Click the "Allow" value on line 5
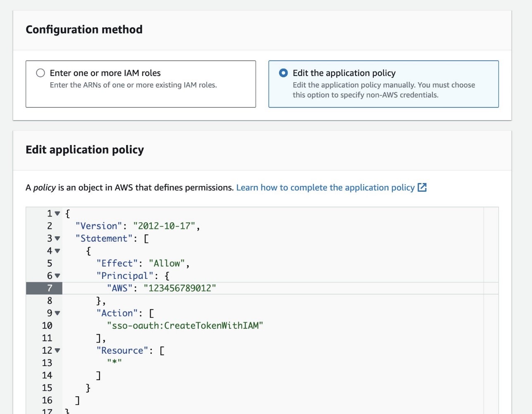Screen dimensions: 532x414 (x=167, y=263)
